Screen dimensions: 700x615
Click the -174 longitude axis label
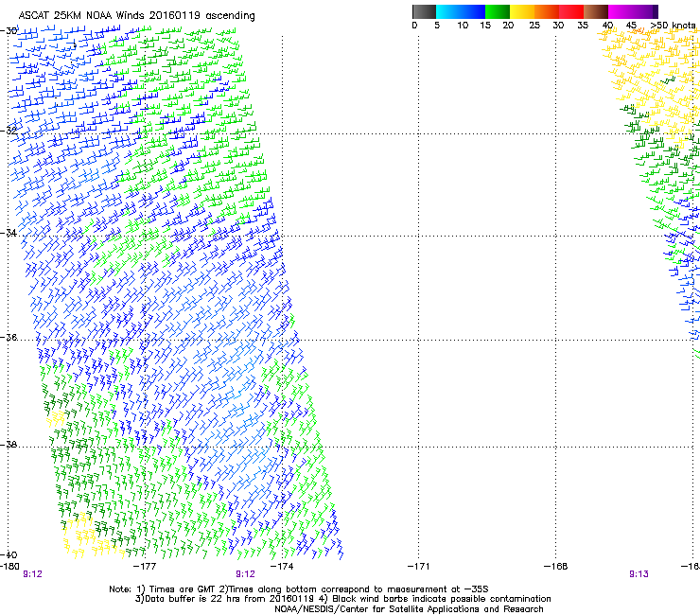282,567
